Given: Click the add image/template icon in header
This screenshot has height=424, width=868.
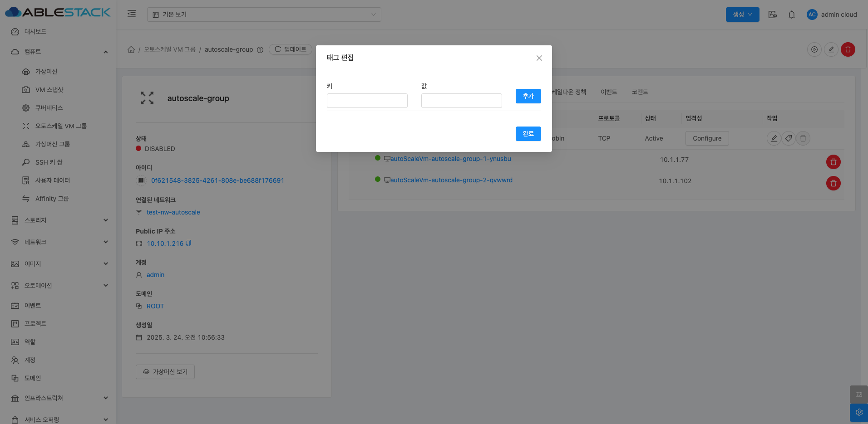Looking at the screenshot, I should [x=772, y=15].
